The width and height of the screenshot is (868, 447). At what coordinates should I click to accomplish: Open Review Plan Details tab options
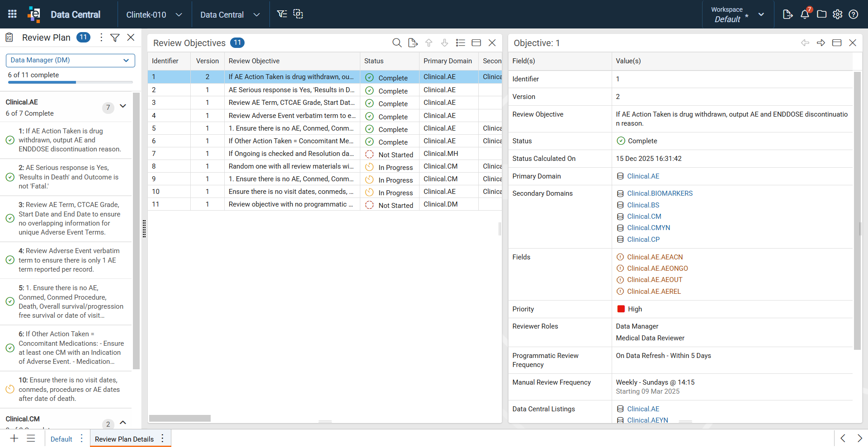pos(162,438)
